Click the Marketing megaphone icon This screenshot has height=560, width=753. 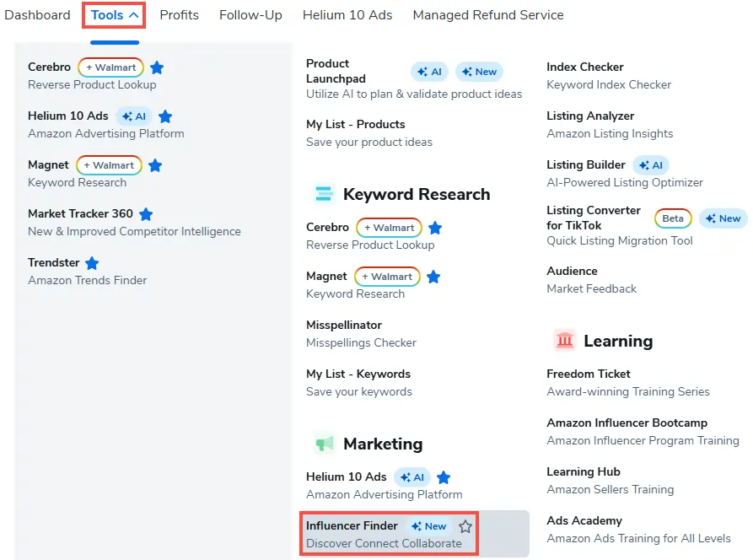point(325,444)
